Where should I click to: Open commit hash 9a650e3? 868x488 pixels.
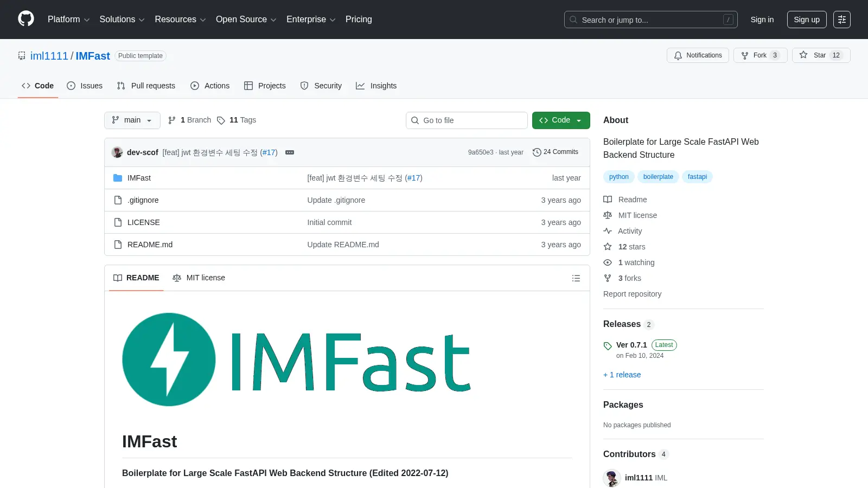tap(481, 152)
